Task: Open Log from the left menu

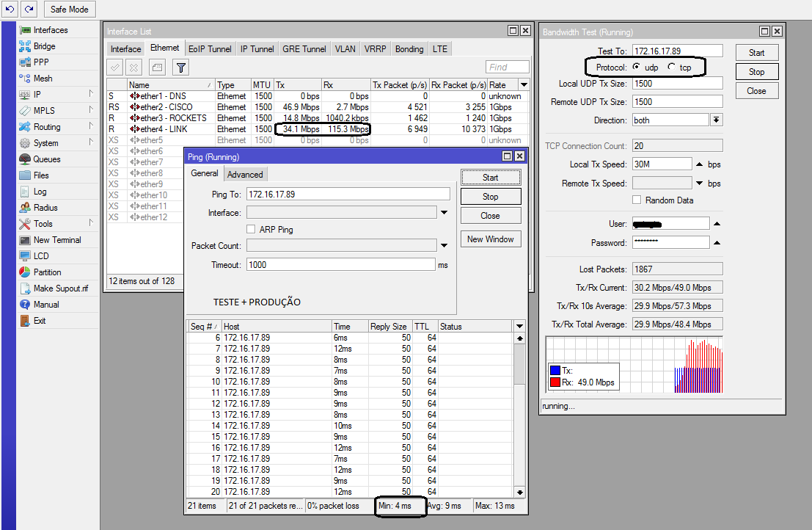Action: click(x=40, y=192)
